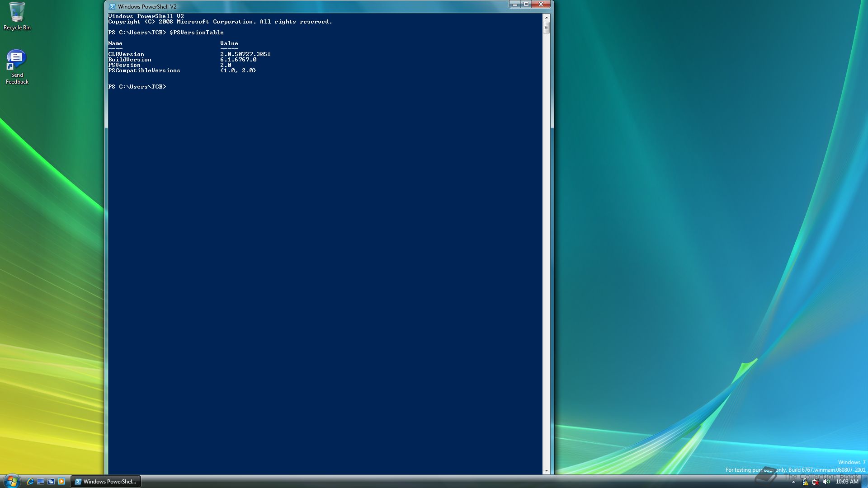Select the Windows PowerShell taskbar button
868x488 pixels.
pyautogui.click(x=106, y=482)
